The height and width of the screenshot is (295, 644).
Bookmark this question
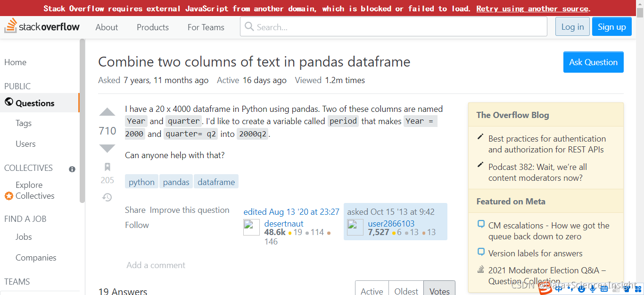[107, 166]
